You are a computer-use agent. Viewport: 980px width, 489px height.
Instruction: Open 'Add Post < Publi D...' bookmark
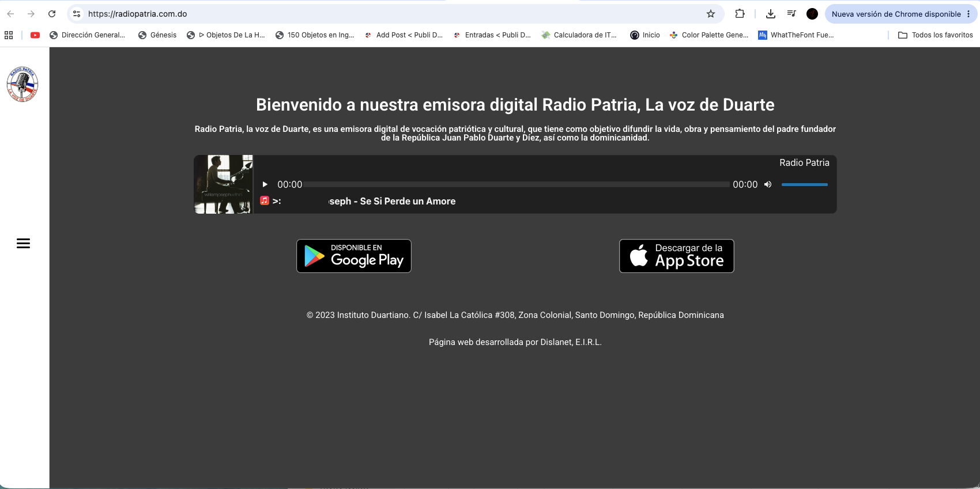(x=404, y=35)
